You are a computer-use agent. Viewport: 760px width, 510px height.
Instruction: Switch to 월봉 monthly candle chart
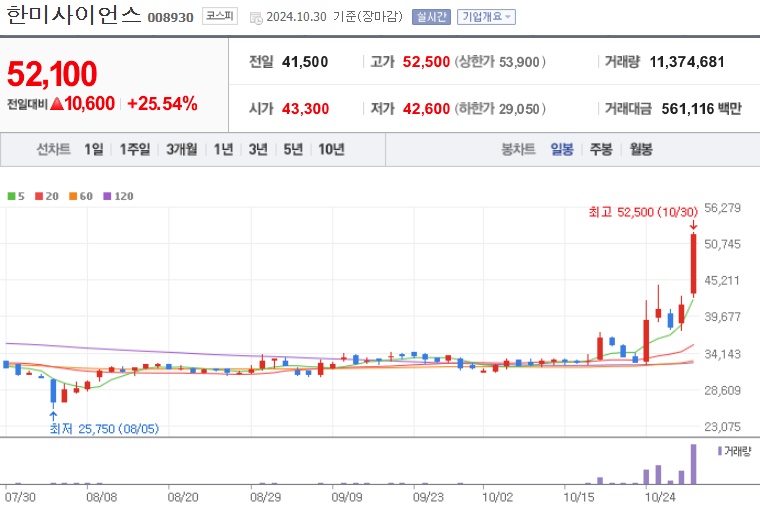[641, 149]
